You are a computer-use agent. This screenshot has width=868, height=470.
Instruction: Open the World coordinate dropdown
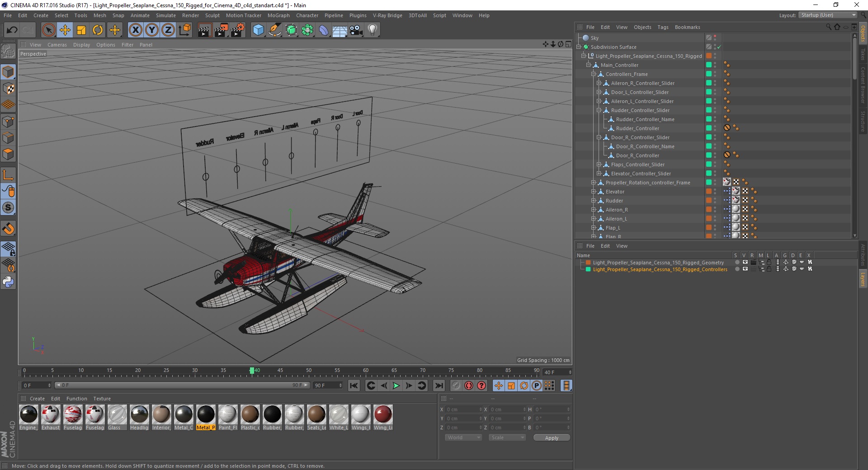pyautogui.click(x=463, y=437)
